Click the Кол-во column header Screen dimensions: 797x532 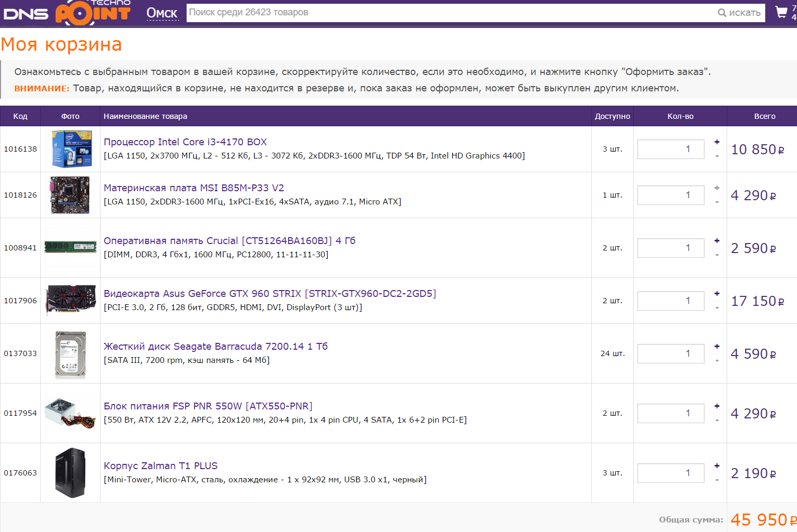[x=680, y=116]
